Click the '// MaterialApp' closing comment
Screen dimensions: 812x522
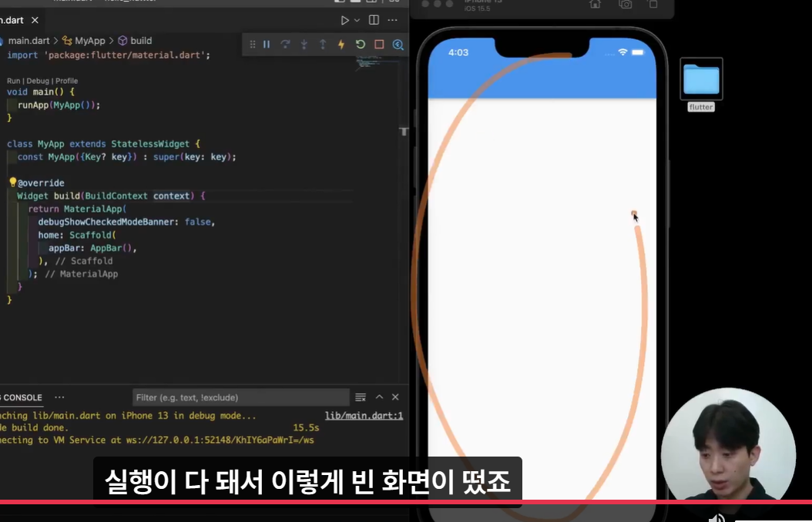click(82, 273)
